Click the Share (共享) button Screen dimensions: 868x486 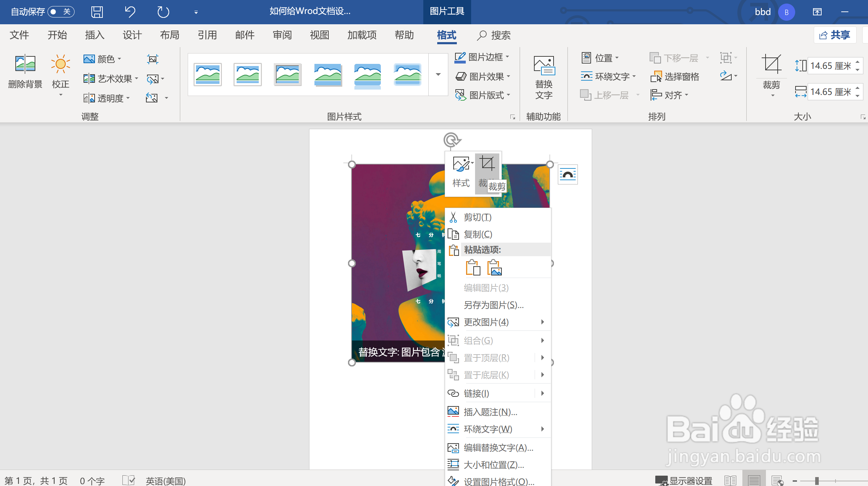click(834, 35)
